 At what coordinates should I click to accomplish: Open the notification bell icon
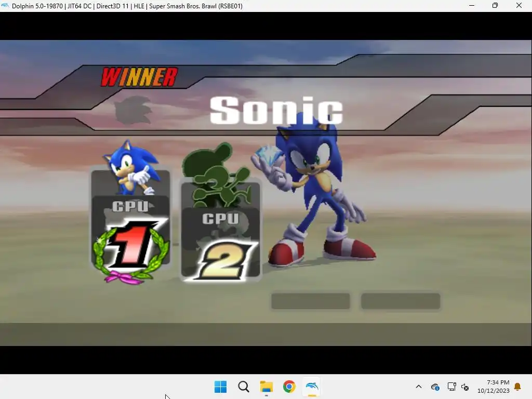pyautogui.click(x=518, y=387)
